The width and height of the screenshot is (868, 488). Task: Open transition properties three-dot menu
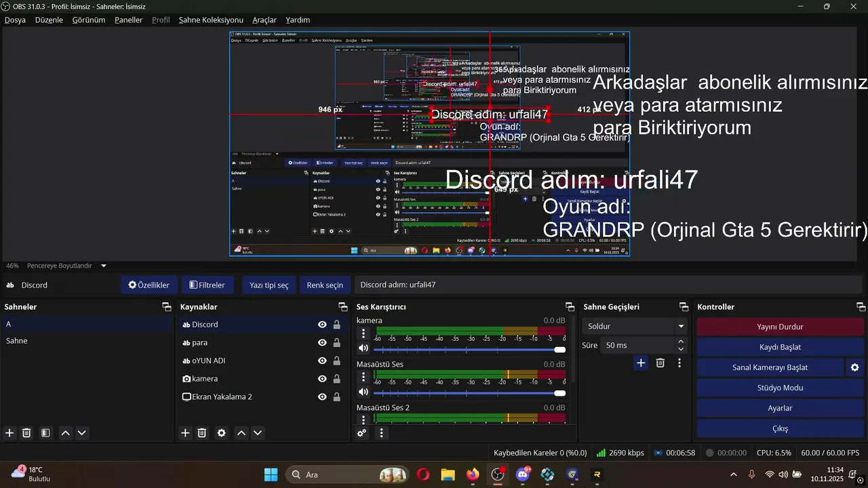[x=679, y=363]
